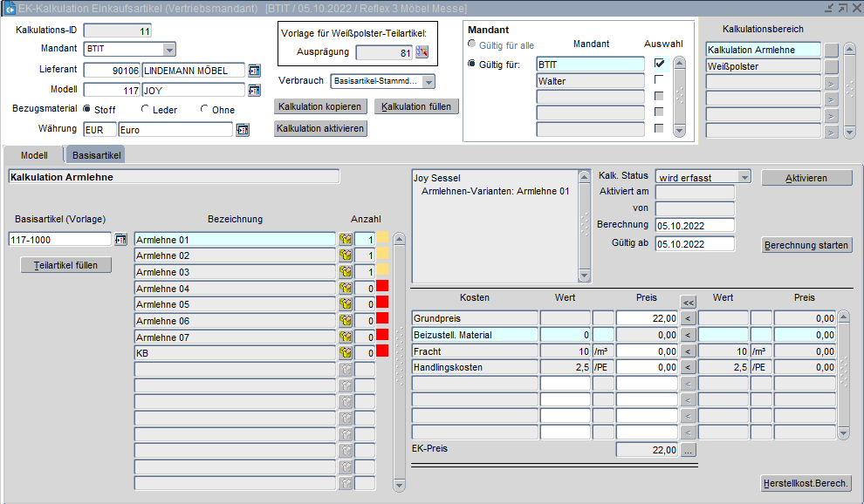Select the Leder radio button

[146, 110]
